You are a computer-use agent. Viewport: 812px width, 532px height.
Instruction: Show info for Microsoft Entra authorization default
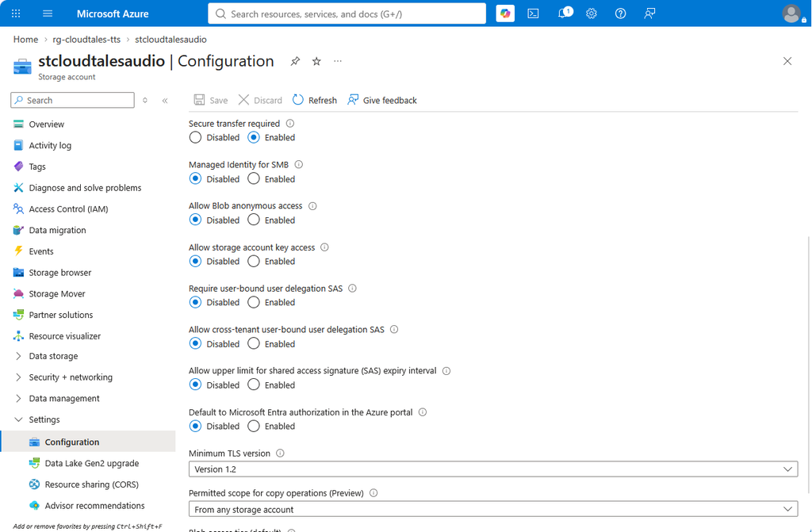click(423, 412)
